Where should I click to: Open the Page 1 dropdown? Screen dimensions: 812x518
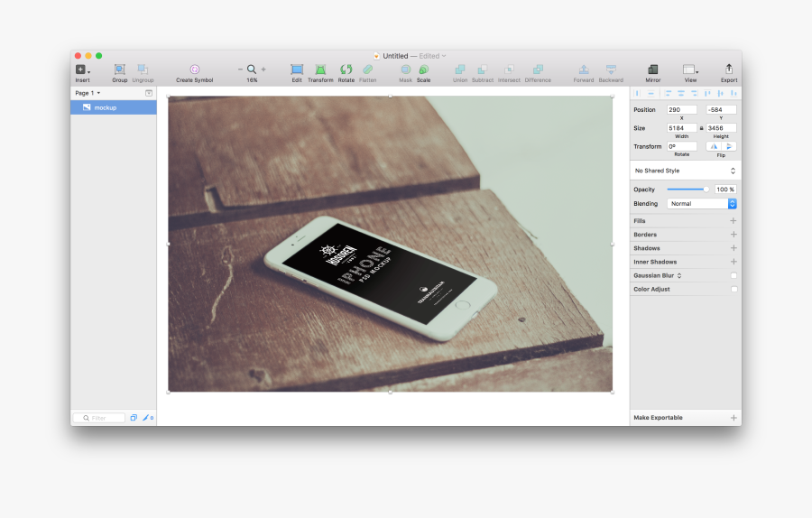[x=88, y=93]
